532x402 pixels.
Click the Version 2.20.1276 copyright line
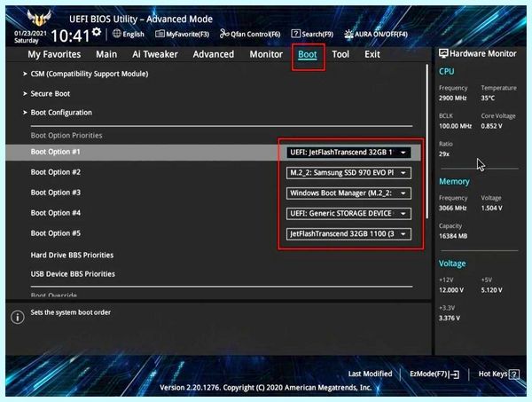(266, 388)
